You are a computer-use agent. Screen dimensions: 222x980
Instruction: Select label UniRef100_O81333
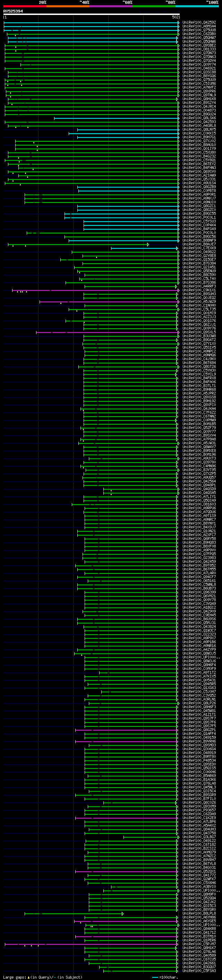point(199,49)
